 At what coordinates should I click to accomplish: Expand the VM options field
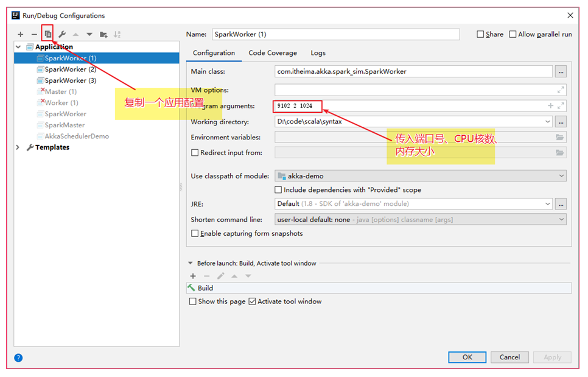561,90
